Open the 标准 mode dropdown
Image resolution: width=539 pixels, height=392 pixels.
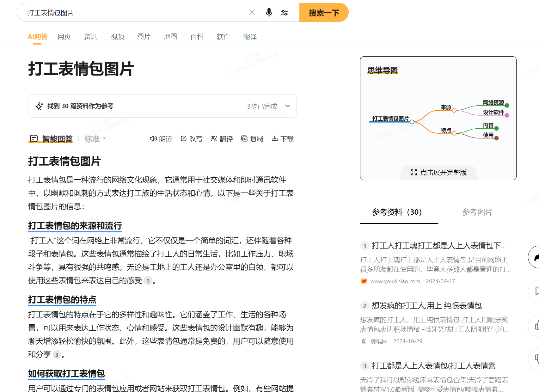click(95, 139)
